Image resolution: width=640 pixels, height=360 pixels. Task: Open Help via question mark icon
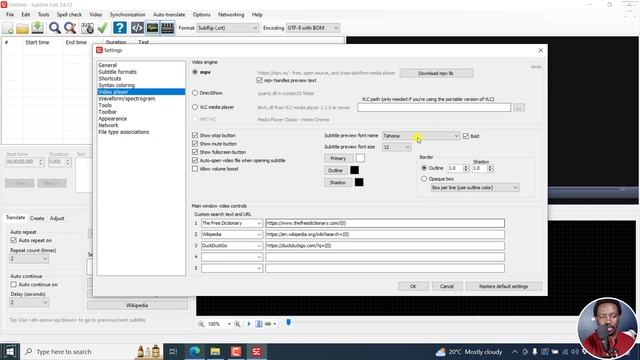point(120,28)
